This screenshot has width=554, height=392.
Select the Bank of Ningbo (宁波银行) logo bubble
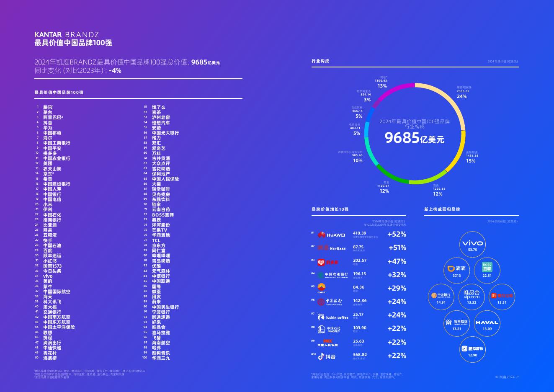(441, 297)
